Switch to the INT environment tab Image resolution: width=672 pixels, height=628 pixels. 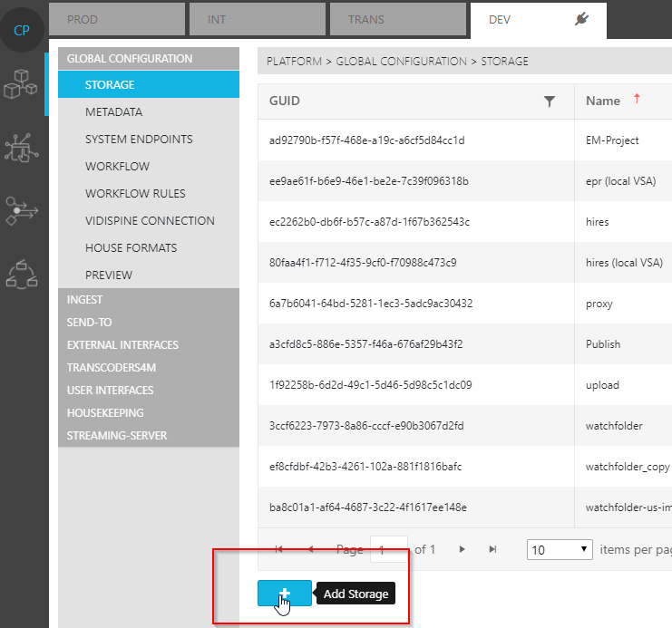[256, 19]
